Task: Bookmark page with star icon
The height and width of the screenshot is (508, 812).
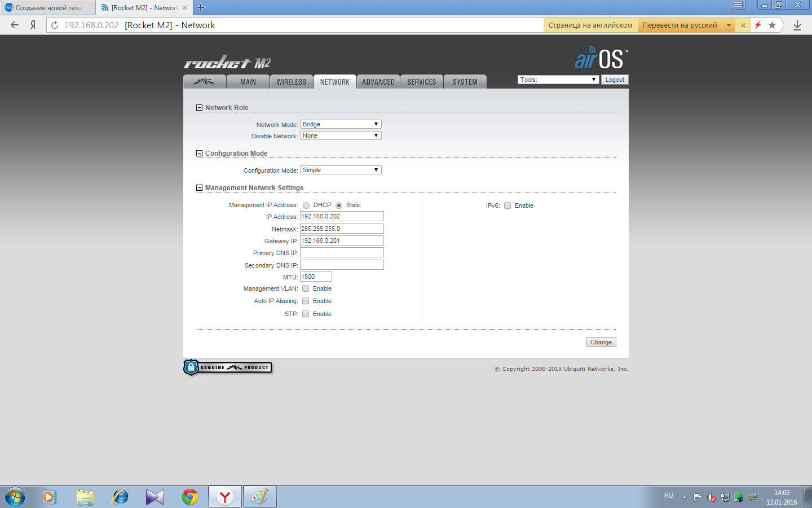Action: tap(772, 25)
